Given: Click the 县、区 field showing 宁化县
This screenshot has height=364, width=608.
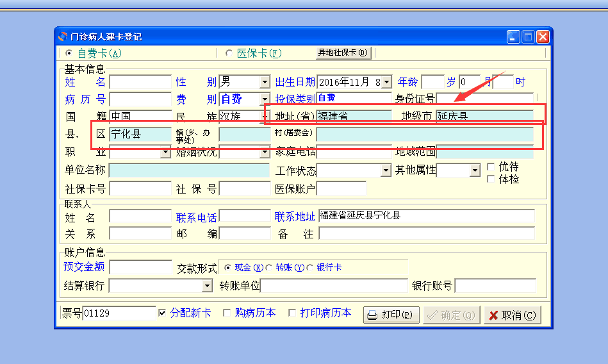Looking at the screenshot, I should click(140, 134).
